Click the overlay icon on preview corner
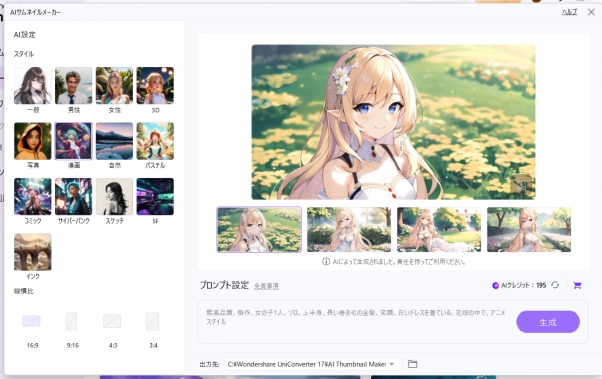This screenshot has width=602, height=379. coord(520,185)
